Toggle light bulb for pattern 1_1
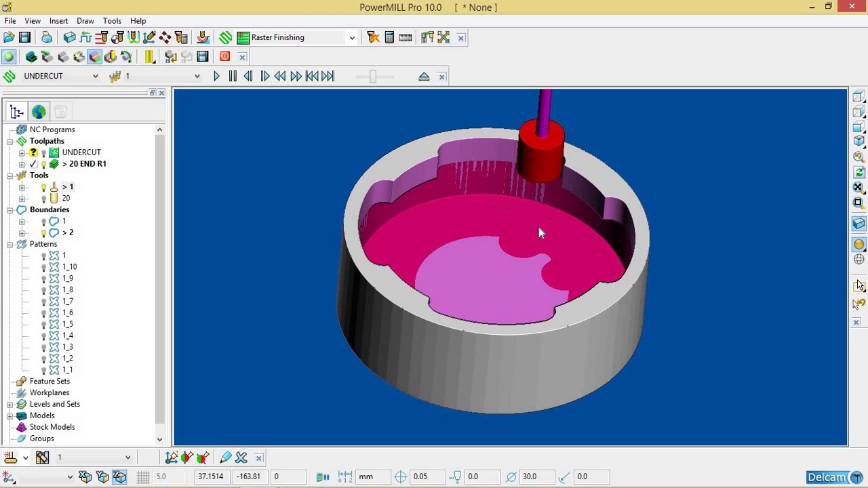Screen dimensions: 868x488 point(44,370)
